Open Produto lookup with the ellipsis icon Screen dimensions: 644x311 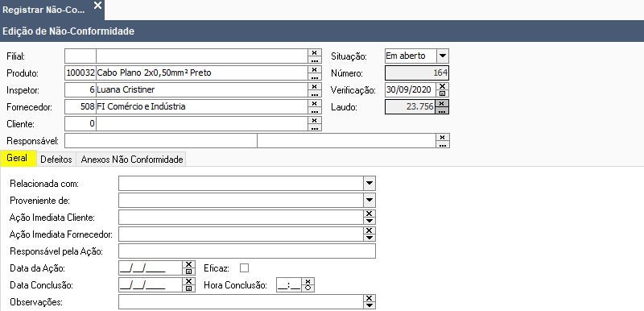pos(314,77)
